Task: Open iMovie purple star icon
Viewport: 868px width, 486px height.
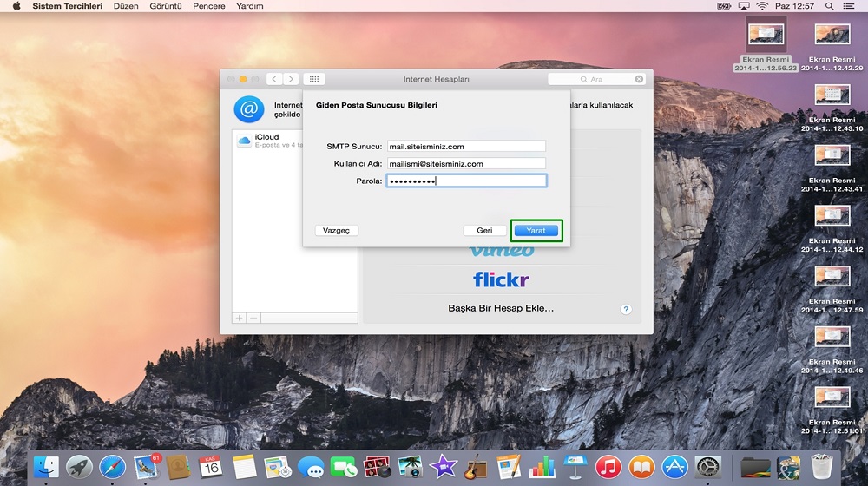Action: click(x=443, y=467)
